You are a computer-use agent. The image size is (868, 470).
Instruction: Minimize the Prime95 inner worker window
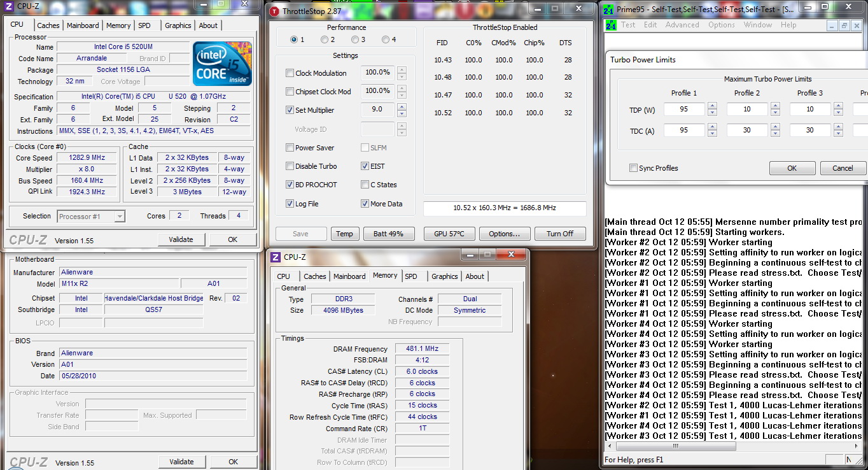(832, 25)
